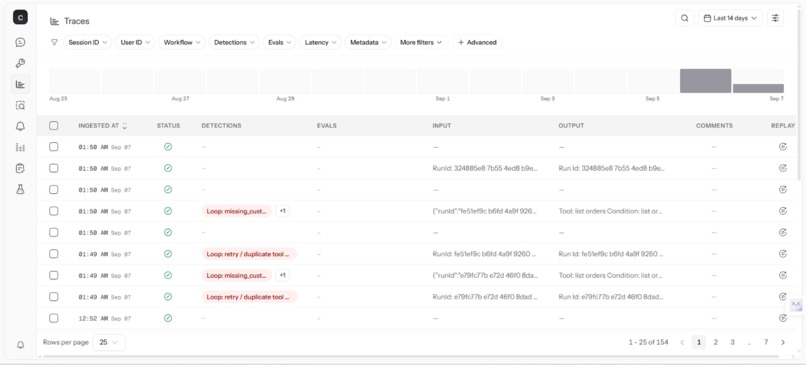
Task: Click the notifications bell at sidebar bottom
Action: (x=20, y=345)
